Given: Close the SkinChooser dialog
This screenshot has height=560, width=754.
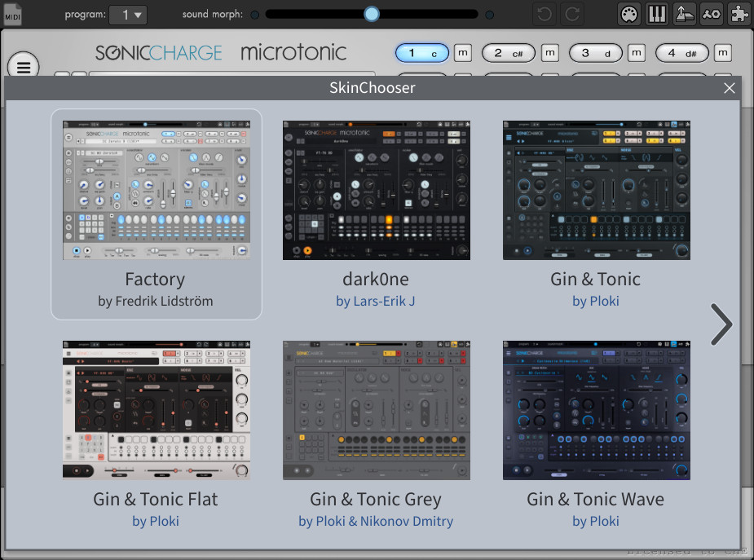Looking at the screenshot, I should [x=729, y=88].
